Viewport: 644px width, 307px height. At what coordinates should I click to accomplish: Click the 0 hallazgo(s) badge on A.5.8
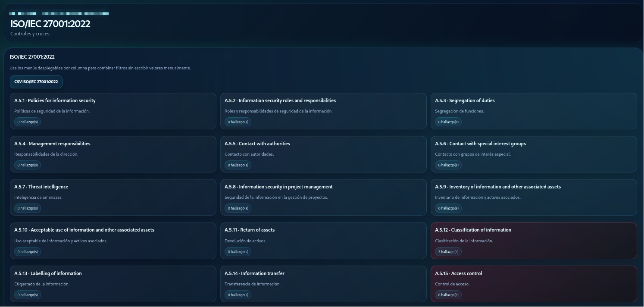[x=238, y=208]
